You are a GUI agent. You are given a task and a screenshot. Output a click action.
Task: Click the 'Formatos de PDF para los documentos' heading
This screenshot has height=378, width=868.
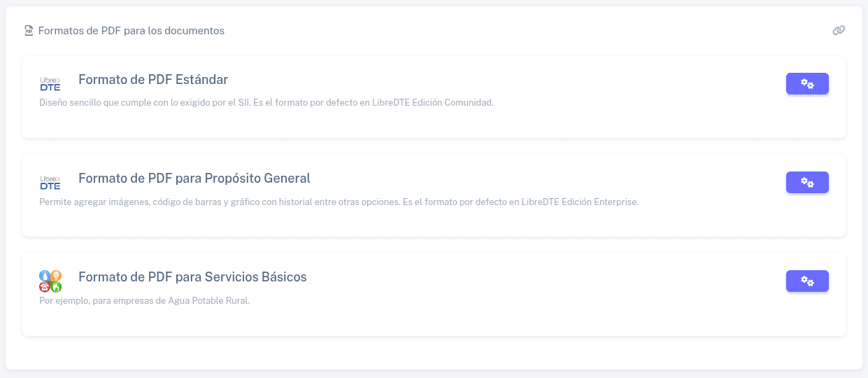(x=131, y=31)
